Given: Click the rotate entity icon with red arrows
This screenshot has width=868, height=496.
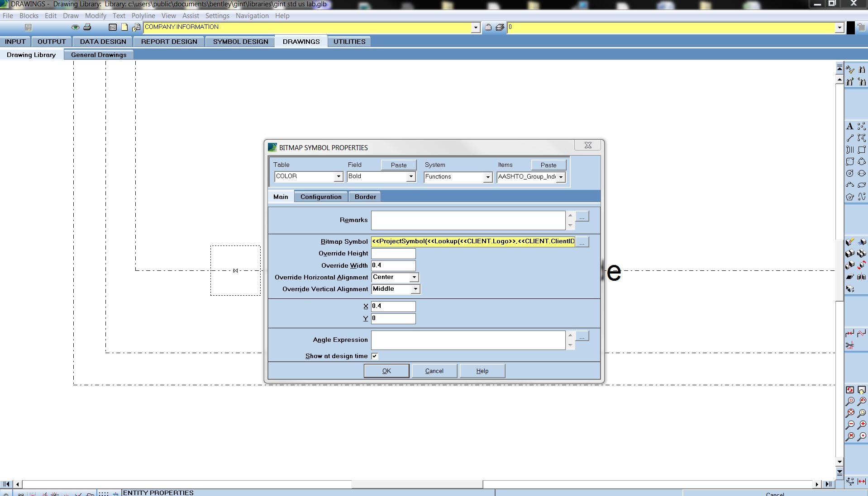Looking at the screenshot, I should (862, 265).
